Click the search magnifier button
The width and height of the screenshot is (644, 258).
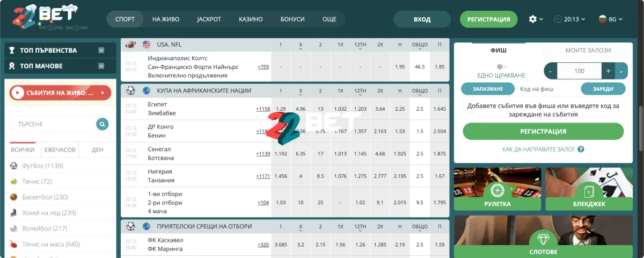point(102,124)
